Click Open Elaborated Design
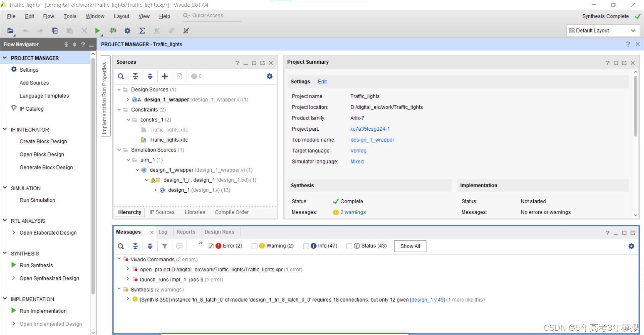The image size is (644, 335). pos(48,232)
